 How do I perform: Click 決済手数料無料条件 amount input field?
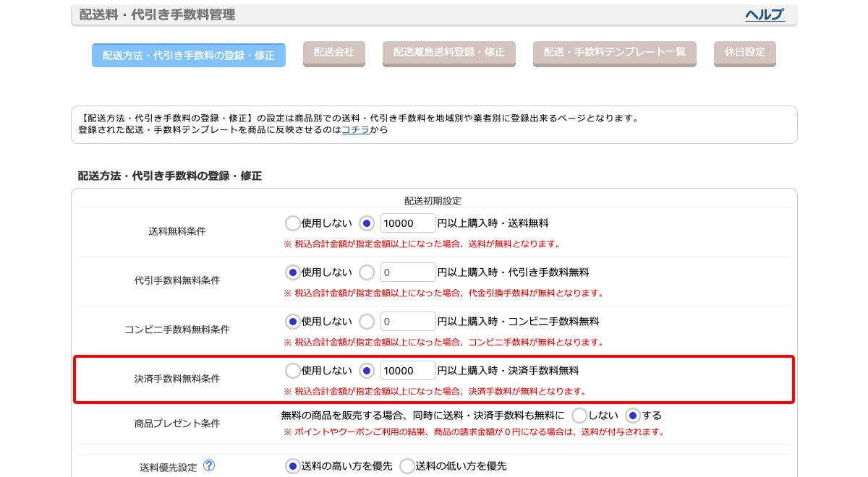[407, 371]
